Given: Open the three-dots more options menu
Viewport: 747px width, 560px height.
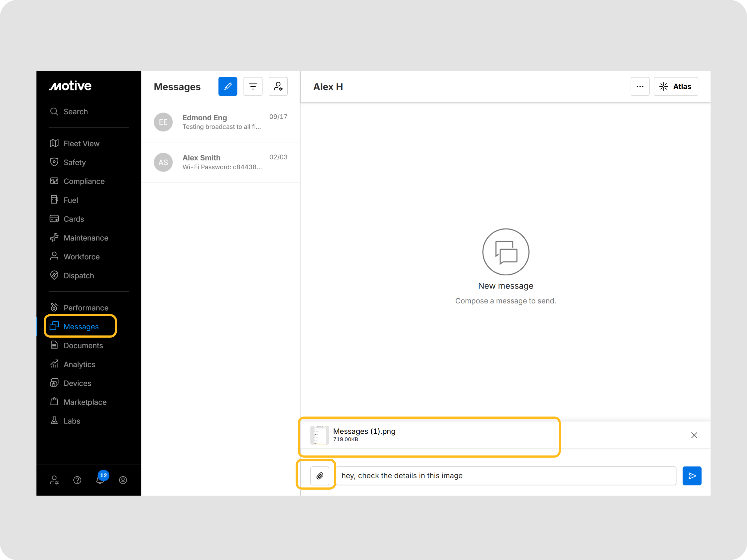Looking at the screenshot, I should 640,86.
